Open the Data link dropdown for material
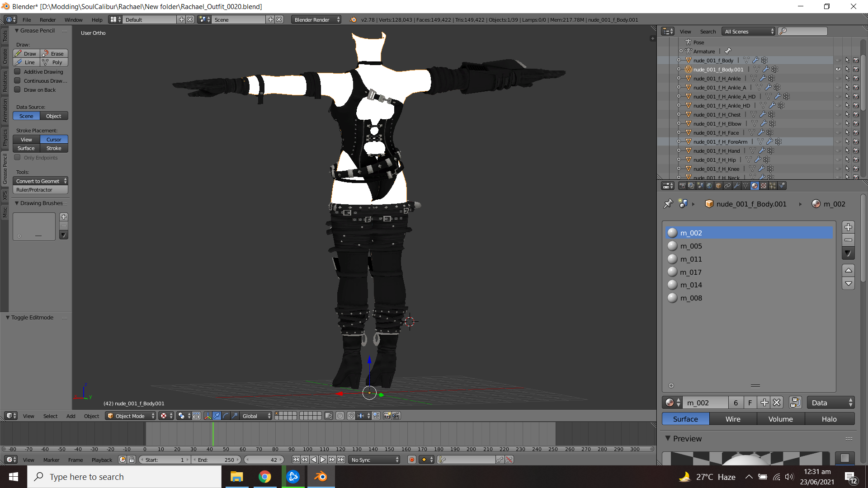Viewport: 868px width, 488px height. point(831,403)
